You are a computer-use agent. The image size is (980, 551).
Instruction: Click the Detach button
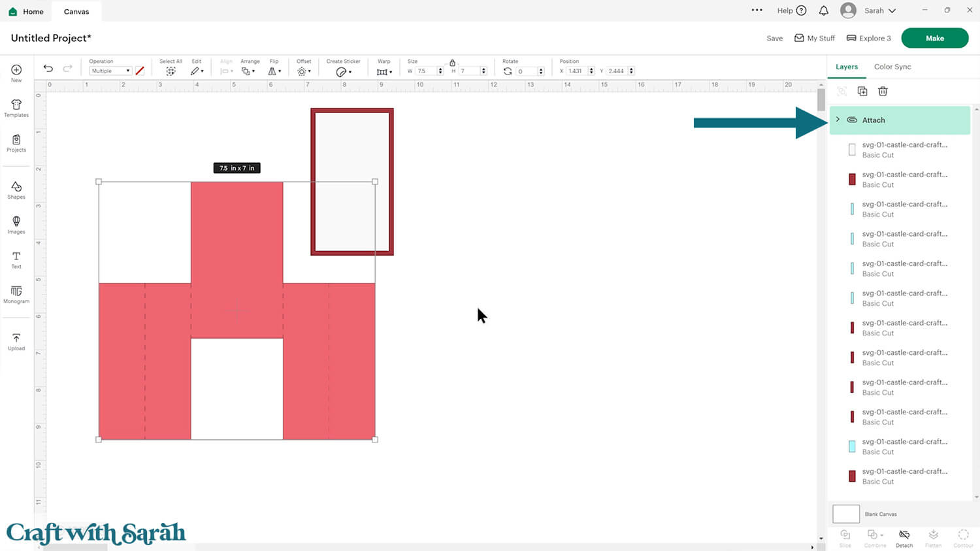click(904, 538)
